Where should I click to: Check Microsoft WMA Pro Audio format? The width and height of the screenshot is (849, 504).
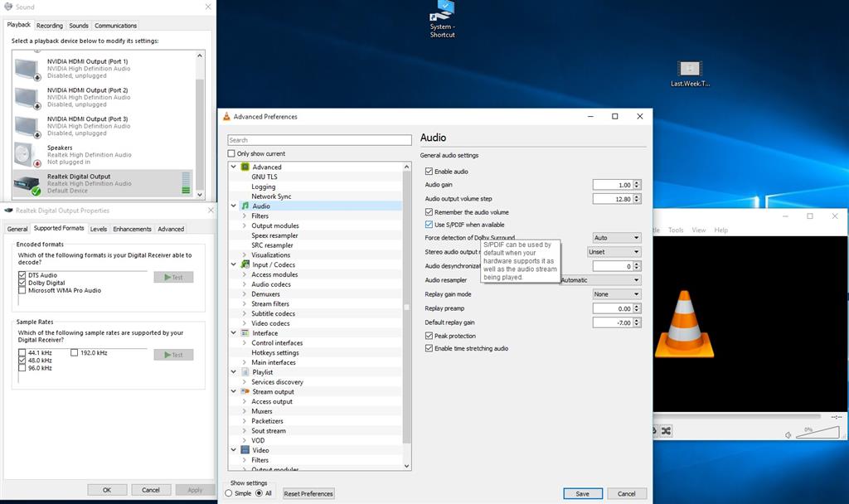click(22, 290)
